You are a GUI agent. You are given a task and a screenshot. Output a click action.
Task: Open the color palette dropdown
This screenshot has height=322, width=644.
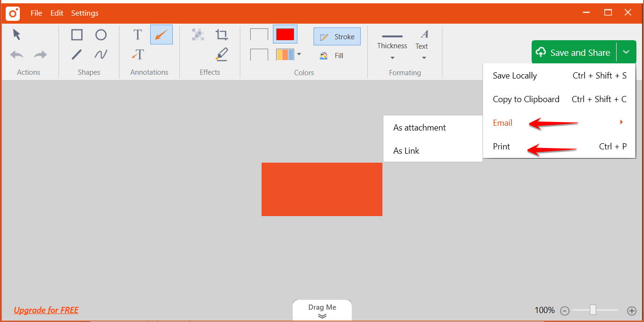pyautogui.click(x=299, y=54)
